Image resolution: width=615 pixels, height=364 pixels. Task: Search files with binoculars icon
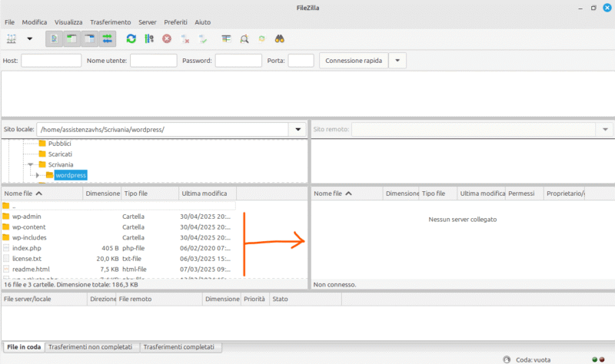(279, 39)
